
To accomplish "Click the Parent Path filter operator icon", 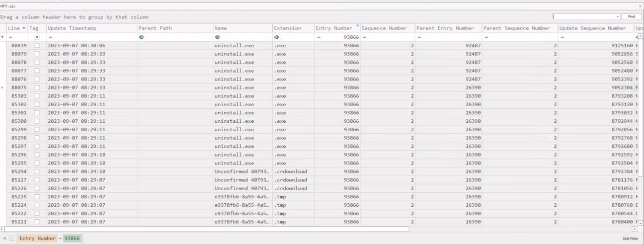I will coord(141,37).
